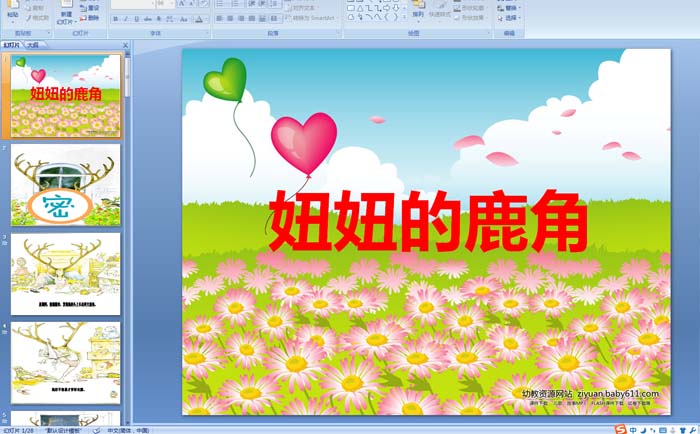700x434 pixels.
Task: Click the Underline text icon
Action: pyautogui.click(x=138, y=18)
